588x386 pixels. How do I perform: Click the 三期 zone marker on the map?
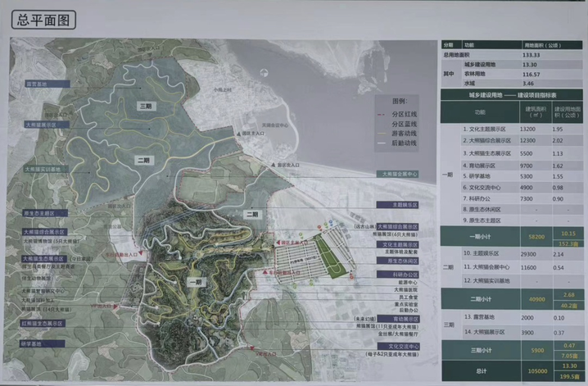pos(145,107)
